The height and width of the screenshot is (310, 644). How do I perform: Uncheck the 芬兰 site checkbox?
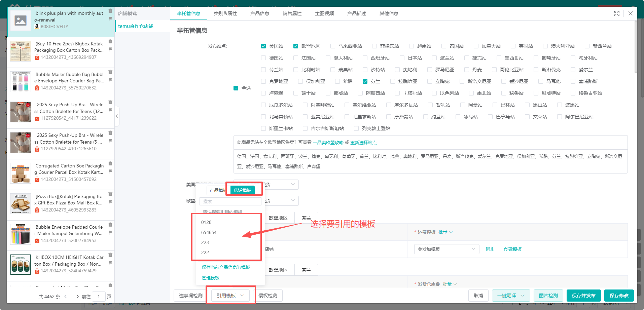pyautogui.click(x=365, y=81)
